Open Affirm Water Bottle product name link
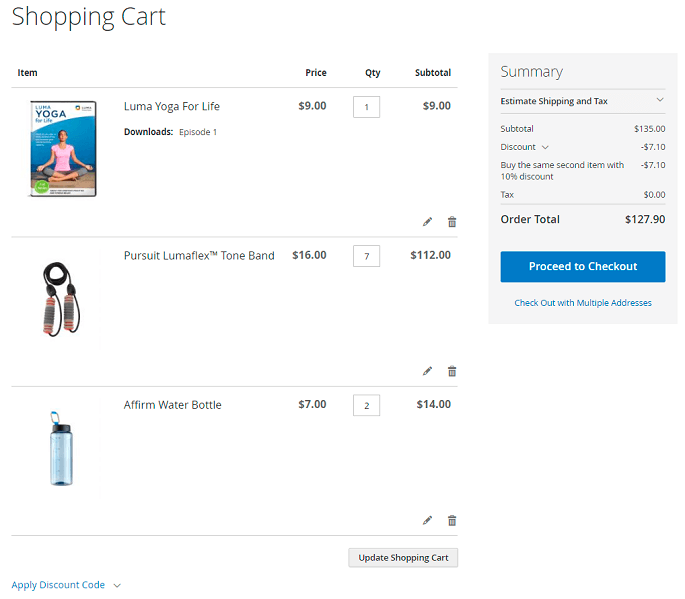The width and height of the screenshot is (685, 599). point(172,405)
